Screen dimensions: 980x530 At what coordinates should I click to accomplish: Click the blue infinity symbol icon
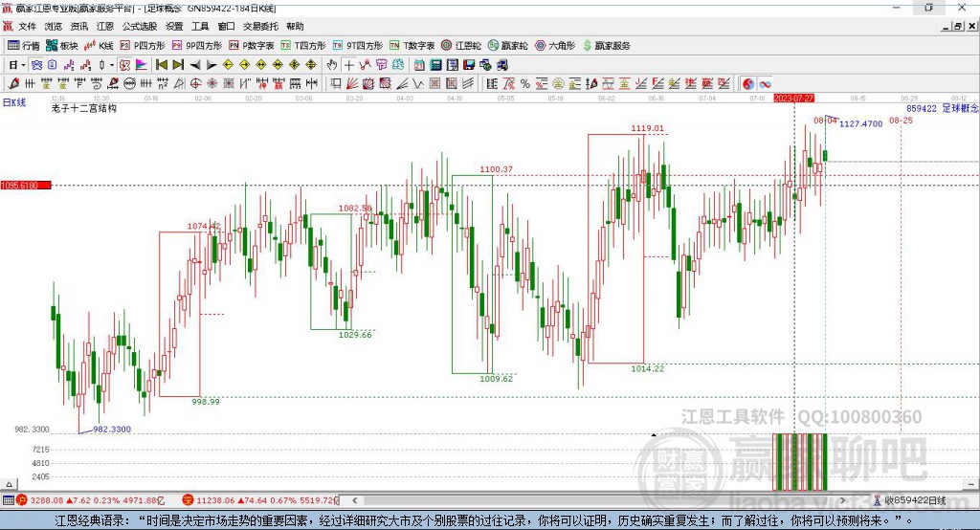tap(766, 84)
